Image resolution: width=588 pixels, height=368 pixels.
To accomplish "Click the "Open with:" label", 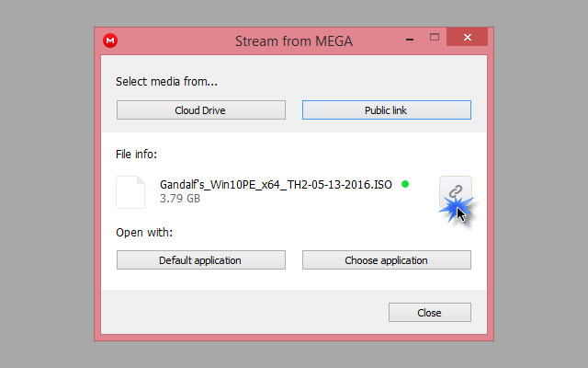I will (x=144, y=233).
